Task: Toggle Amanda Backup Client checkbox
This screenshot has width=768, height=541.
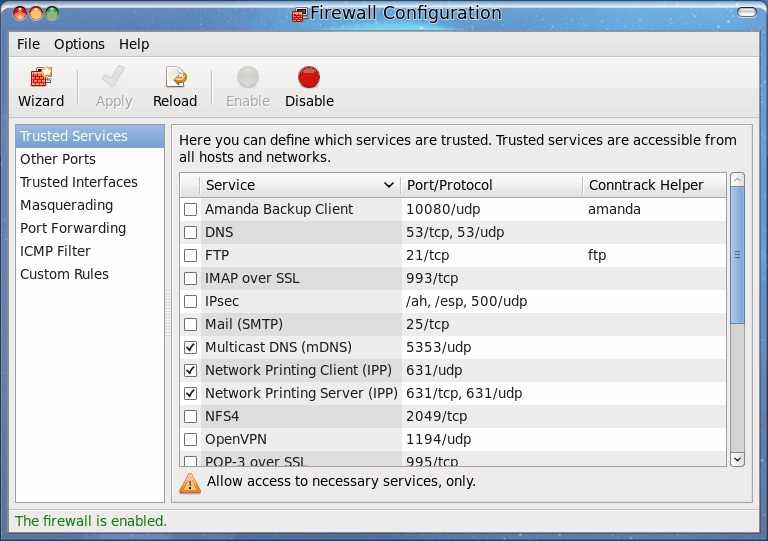Action: tap(191, 210)
